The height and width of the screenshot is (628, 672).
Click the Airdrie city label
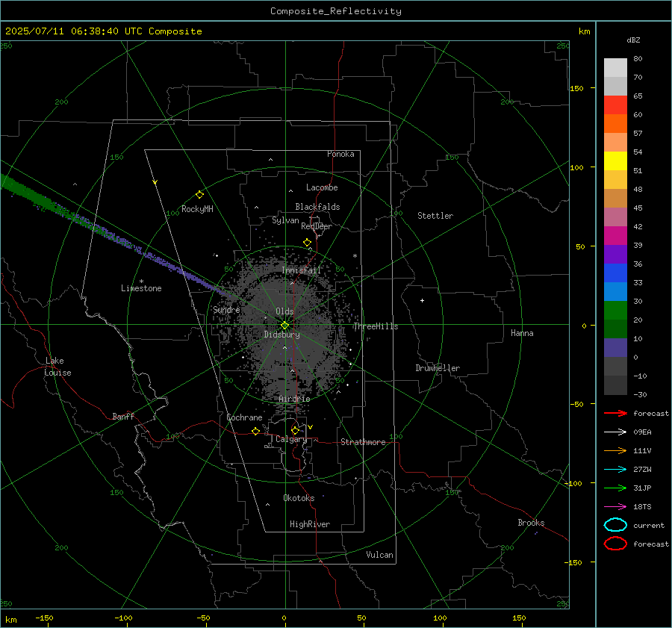click(x=294, y=399)
